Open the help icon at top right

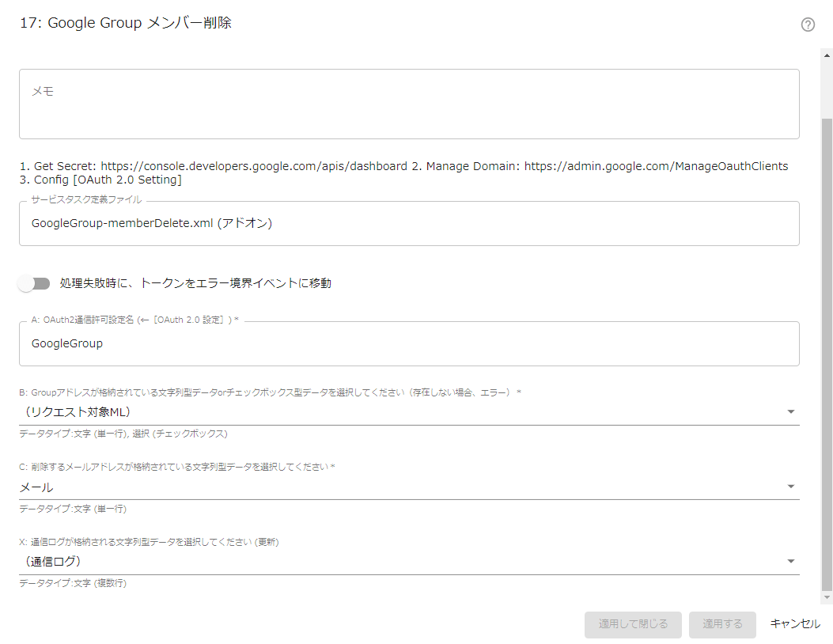808,25
